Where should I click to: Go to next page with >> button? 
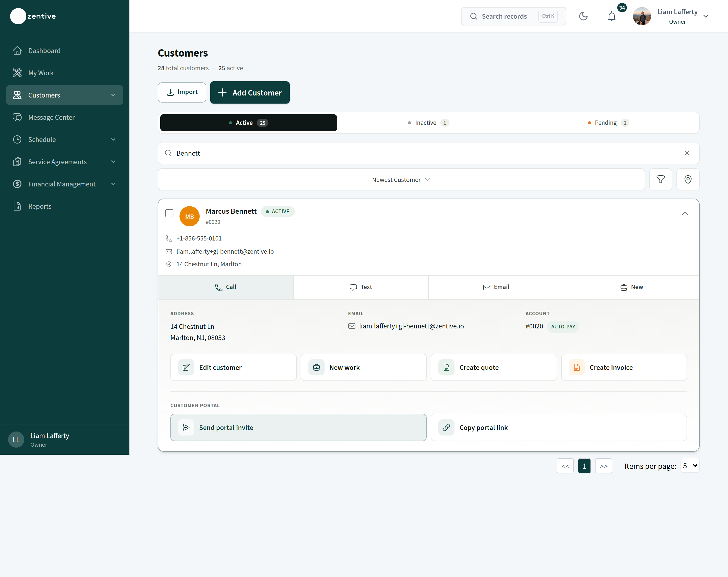click(603, 466)
